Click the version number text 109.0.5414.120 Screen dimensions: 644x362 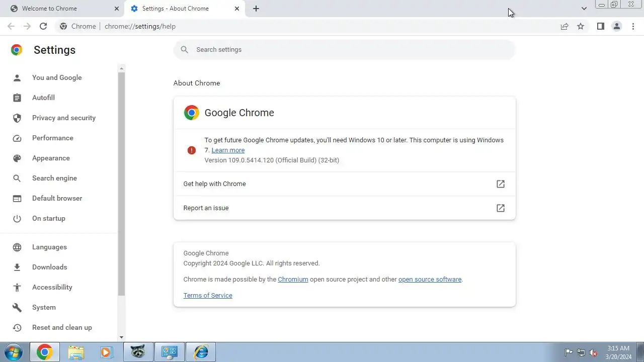pyautogui.click(x=251, y=160)
